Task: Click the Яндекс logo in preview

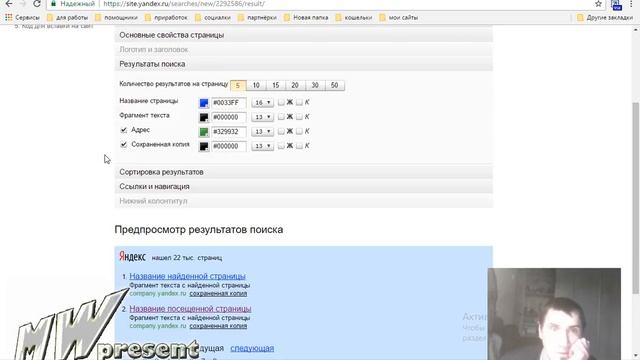Action: click(x=132, y=257)
